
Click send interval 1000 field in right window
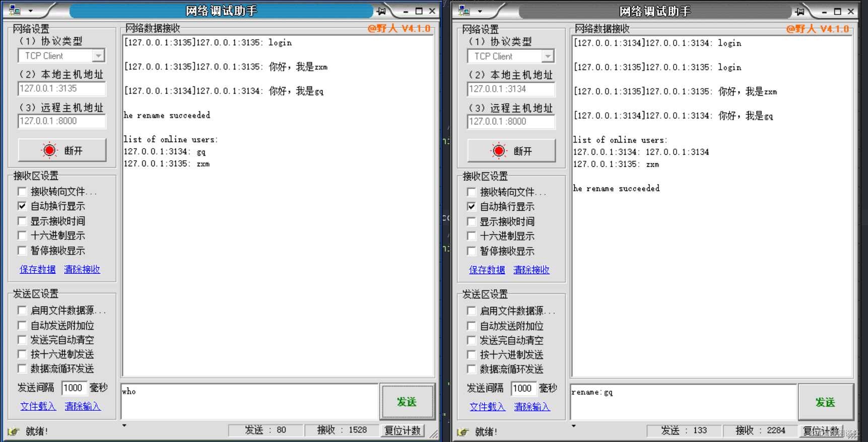coord(523,388)
